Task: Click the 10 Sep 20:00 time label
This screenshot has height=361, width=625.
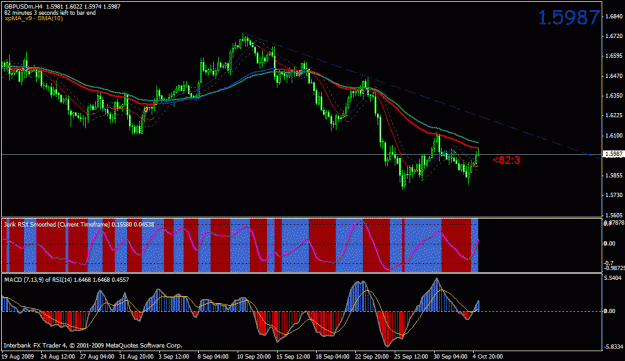Action: (x=254, y=357)
